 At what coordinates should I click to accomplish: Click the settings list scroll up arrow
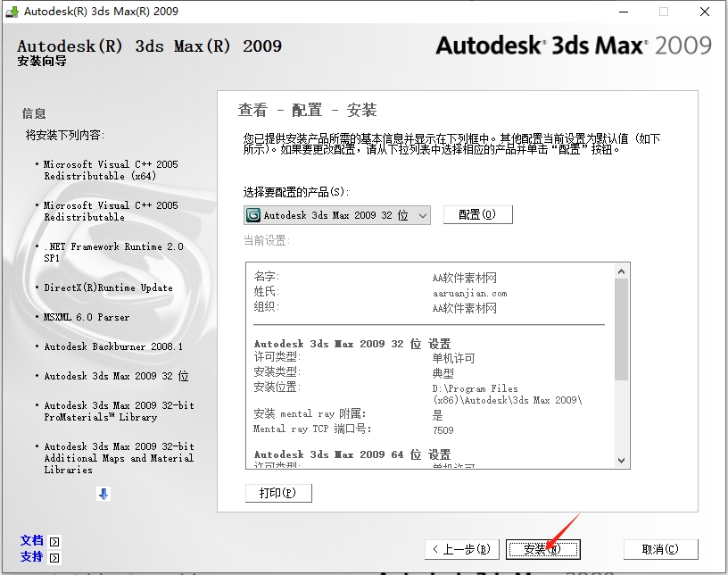622,270
